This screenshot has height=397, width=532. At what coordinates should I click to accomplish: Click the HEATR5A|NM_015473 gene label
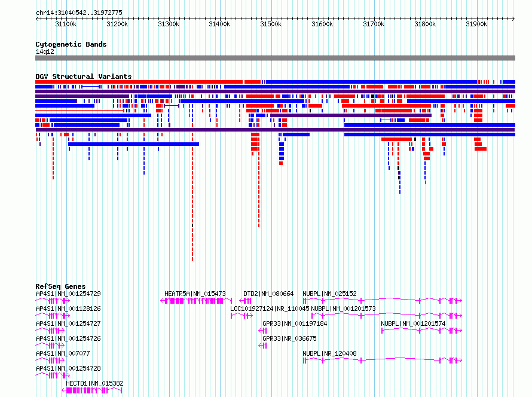pyautogui.click(x=195, y=294)
